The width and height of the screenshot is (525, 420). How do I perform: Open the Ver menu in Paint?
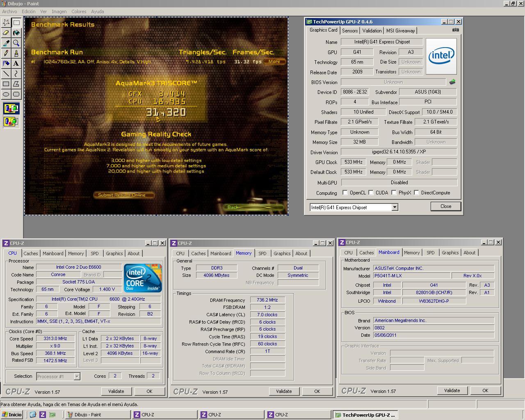(x=43, y=11)
